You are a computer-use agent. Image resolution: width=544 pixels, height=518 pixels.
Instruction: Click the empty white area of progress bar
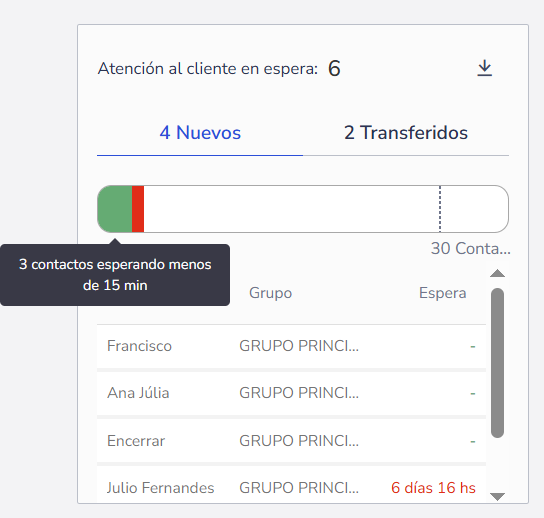tap(291, 209)
